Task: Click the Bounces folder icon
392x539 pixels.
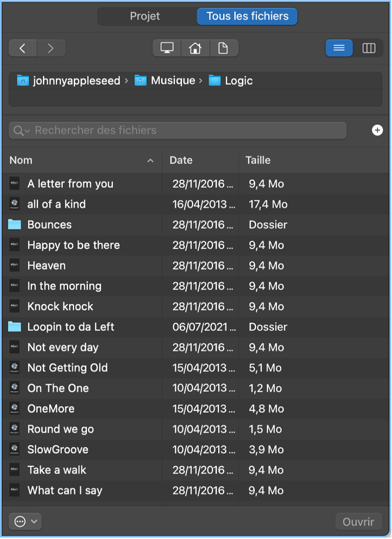Action: [x=15, y=225]
